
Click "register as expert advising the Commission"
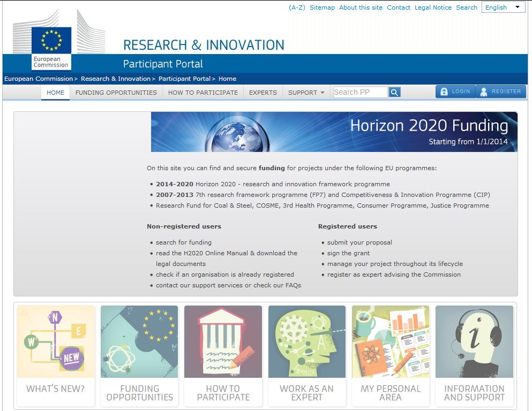tap(394, 275)
